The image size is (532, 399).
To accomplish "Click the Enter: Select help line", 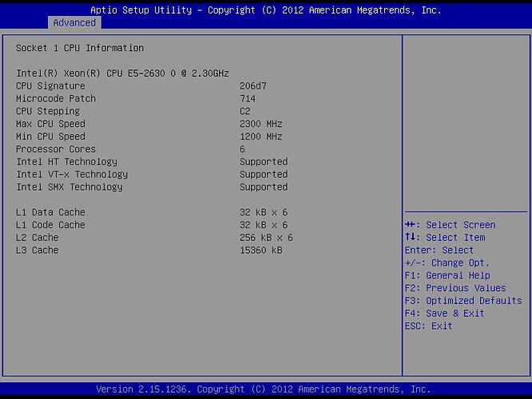I will (x=439, y=251).
